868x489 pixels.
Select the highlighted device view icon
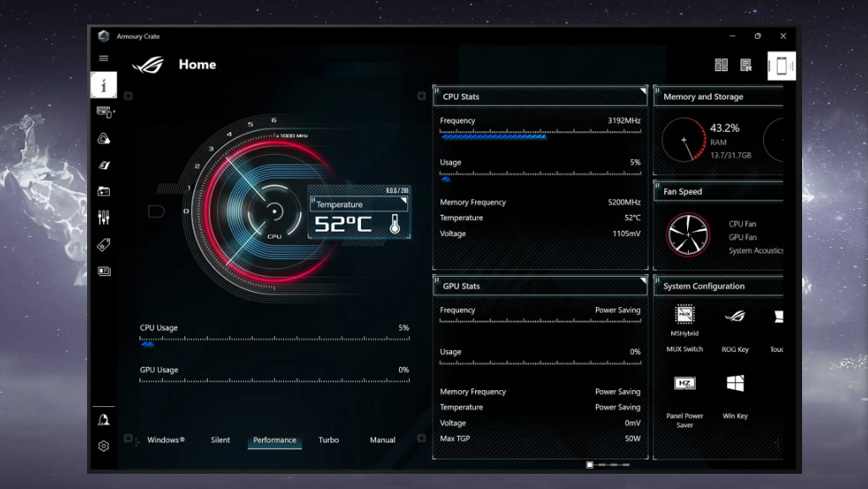(x=782, y=66)
